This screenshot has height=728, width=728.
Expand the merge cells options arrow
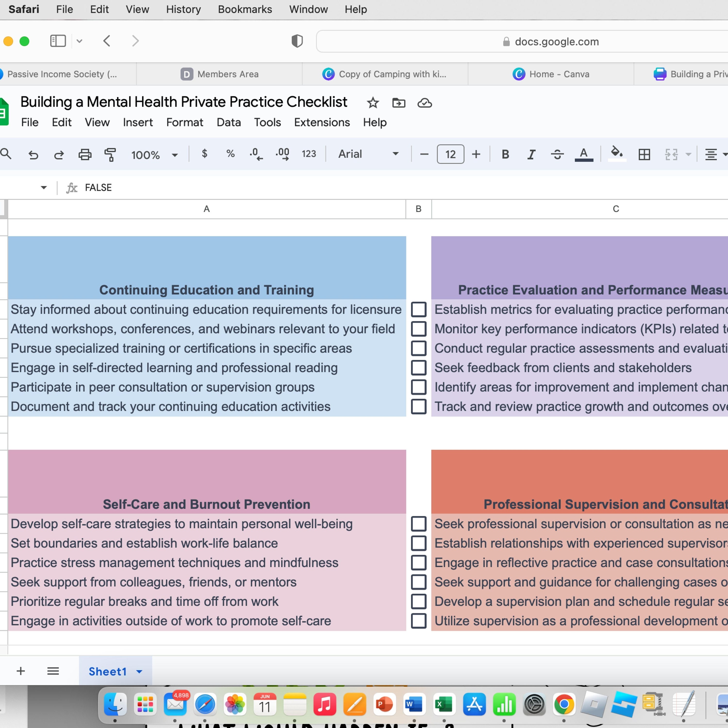688,155
